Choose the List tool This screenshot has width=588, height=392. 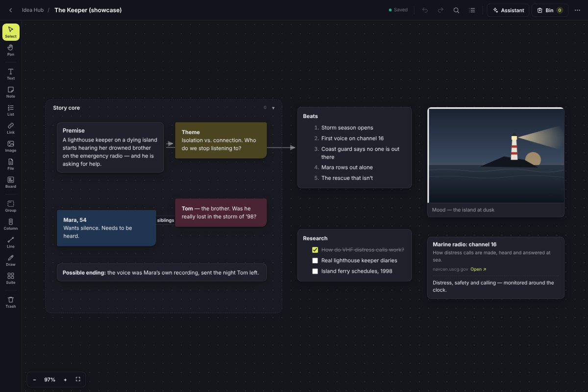pos(11,110)
